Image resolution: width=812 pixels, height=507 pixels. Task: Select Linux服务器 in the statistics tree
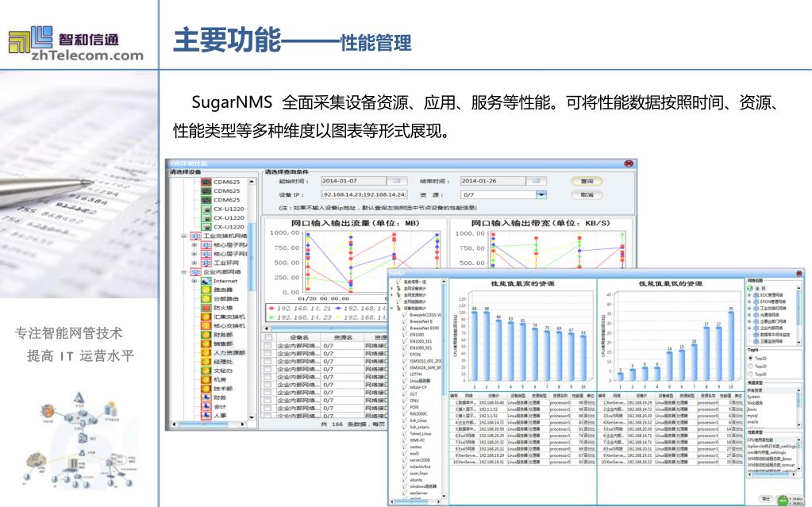click(x=420, y=381)
